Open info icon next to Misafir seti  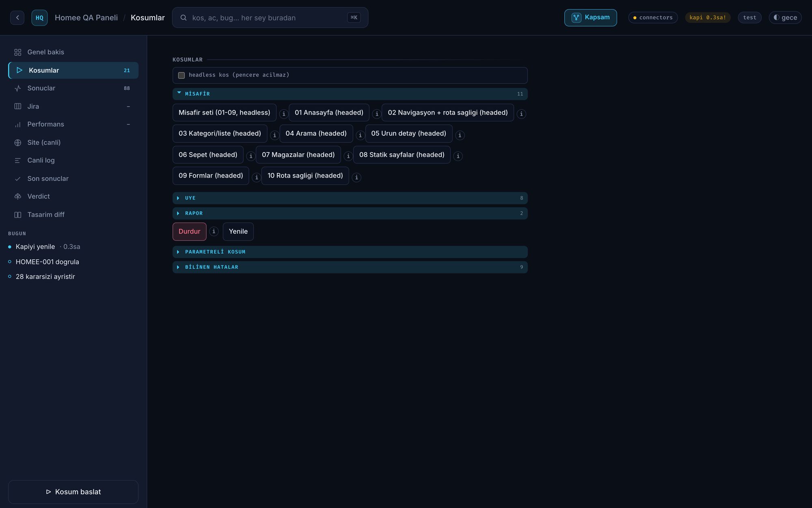(284, 114)
